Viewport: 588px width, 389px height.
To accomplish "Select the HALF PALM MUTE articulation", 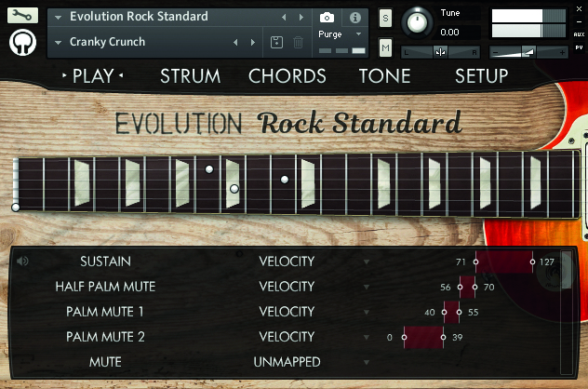I will 105,287.
